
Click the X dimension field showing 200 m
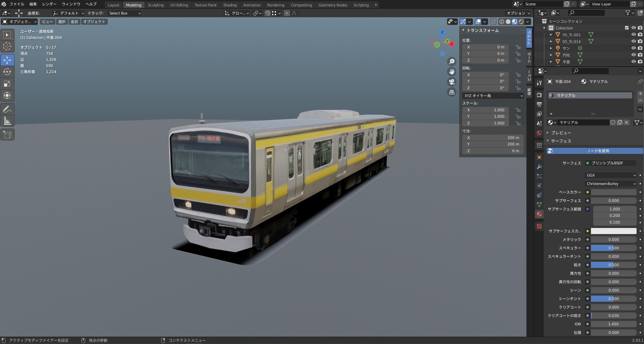tap(493, 138)
